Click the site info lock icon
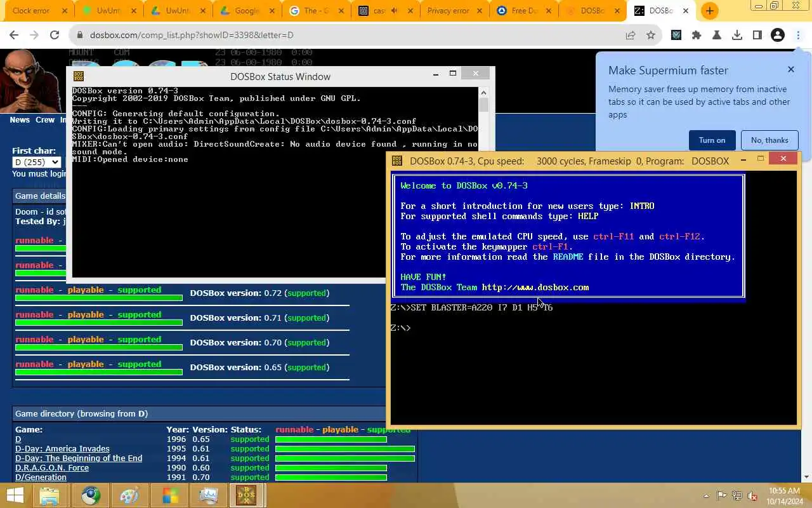 [x=79, y=36]
